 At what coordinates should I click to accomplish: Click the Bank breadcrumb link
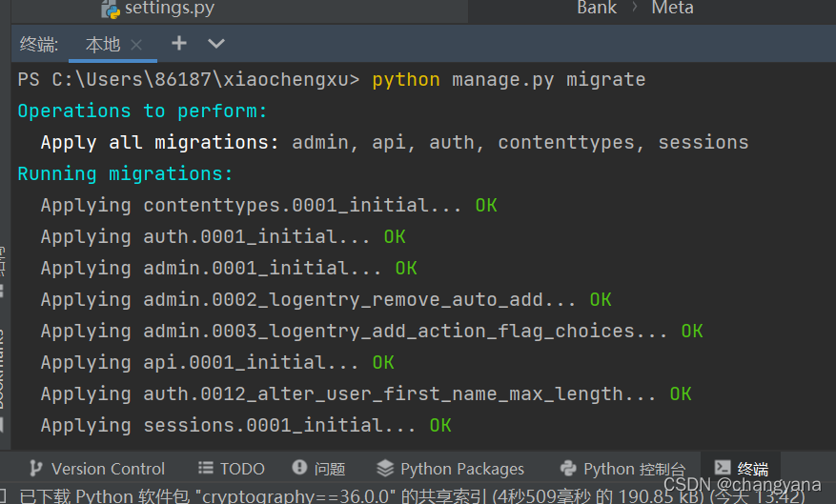(x=597, y=8)
